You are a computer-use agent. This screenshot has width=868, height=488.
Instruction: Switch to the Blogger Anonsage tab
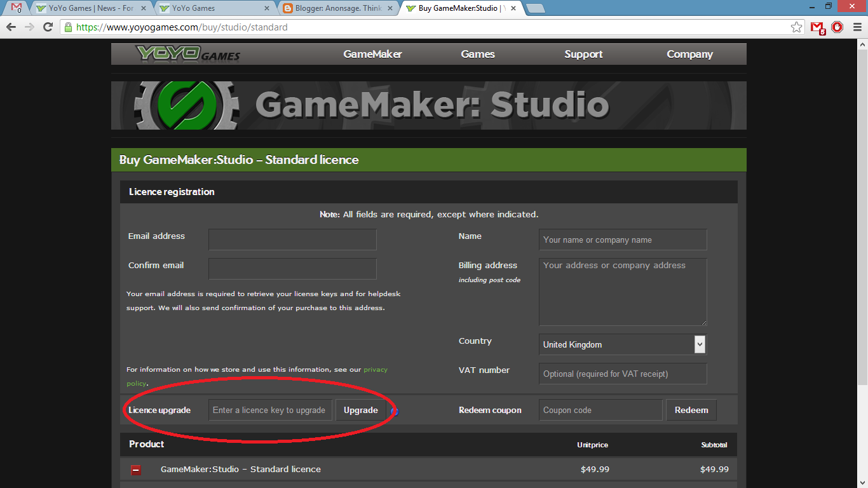[339, 8]
